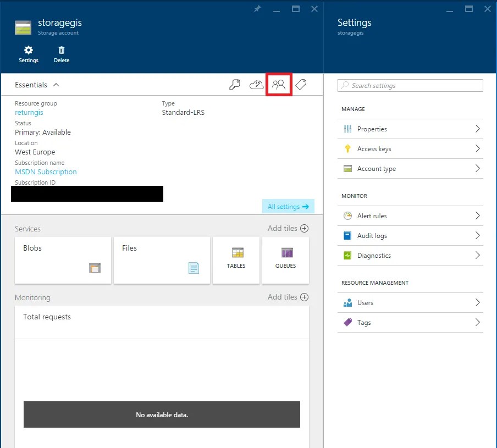Delete the storage account via trash icon
Viewport: 497px width, 448px height.
pos(62,54)
